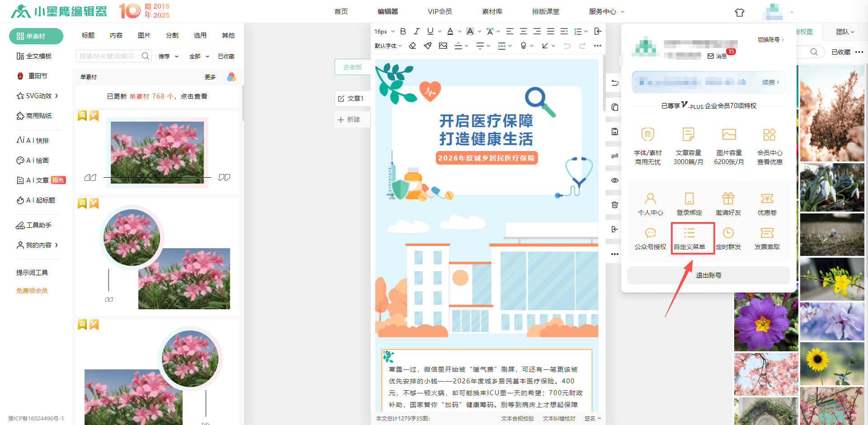Click the trash delete icon beside editor

click(x=615, y=205)
